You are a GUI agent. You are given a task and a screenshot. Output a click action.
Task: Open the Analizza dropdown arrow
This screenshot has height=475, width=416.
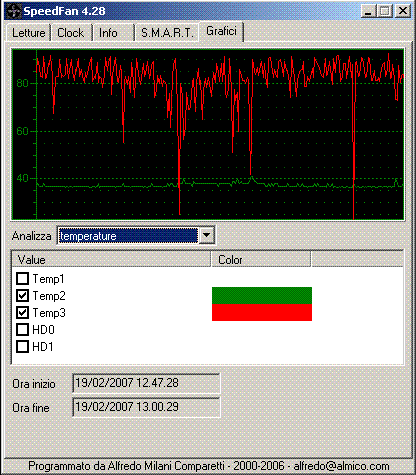(206, 236)
